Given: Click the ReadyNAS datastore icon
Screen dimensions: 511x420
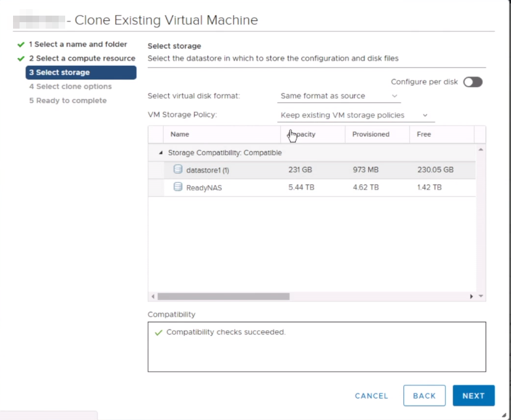Looking at the screenshot, I should point(177,186).
